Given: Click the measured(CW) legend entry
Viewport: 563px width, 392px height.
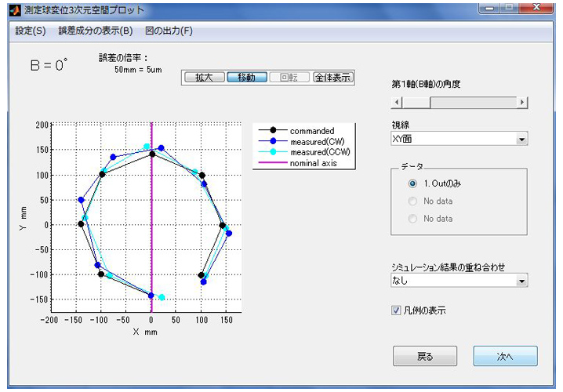Looking at the screenshot, I should pos(301,141).
